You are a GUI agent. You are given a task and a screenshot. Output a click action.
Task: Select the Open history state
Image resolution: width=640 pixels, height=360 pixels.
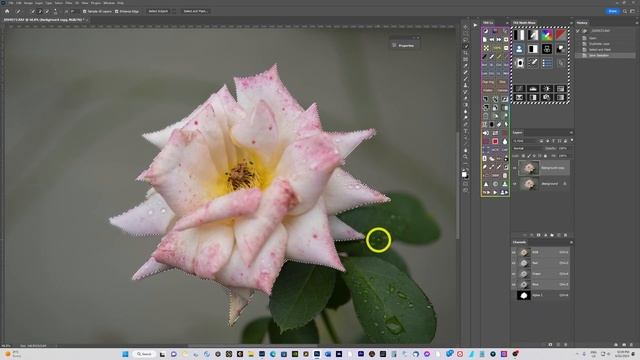tap(593, 38)
